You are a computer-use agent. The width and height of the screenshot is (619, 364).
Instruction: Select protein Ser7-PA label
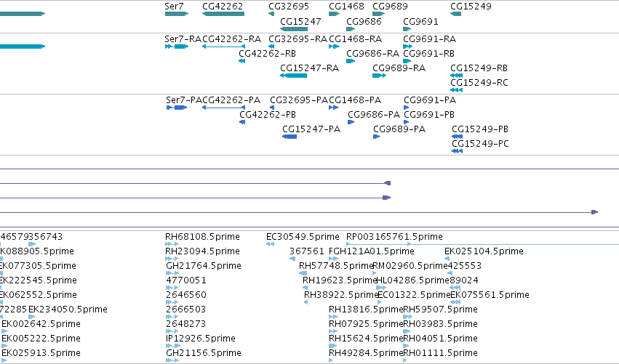184,100
